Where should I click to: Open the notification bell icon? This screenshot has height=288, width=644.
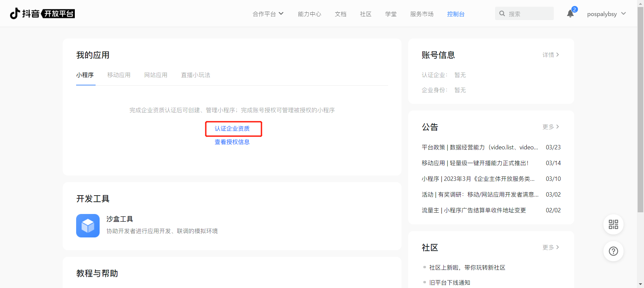click(570, 14)
